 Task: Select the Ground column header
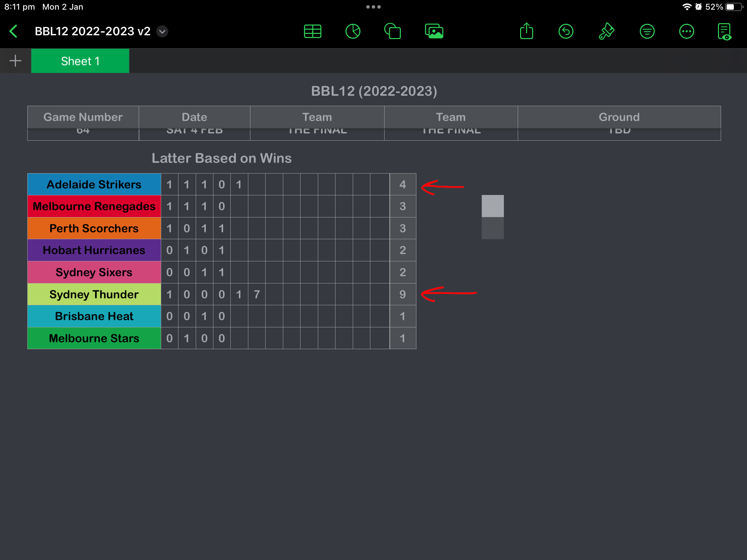coord(619,117)
